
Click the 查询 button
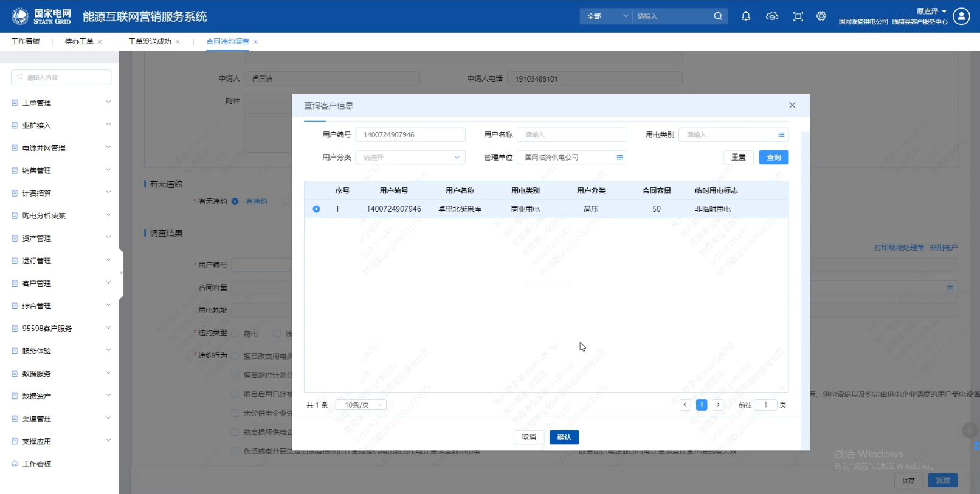pyautogui.click(x=773, y=158)
